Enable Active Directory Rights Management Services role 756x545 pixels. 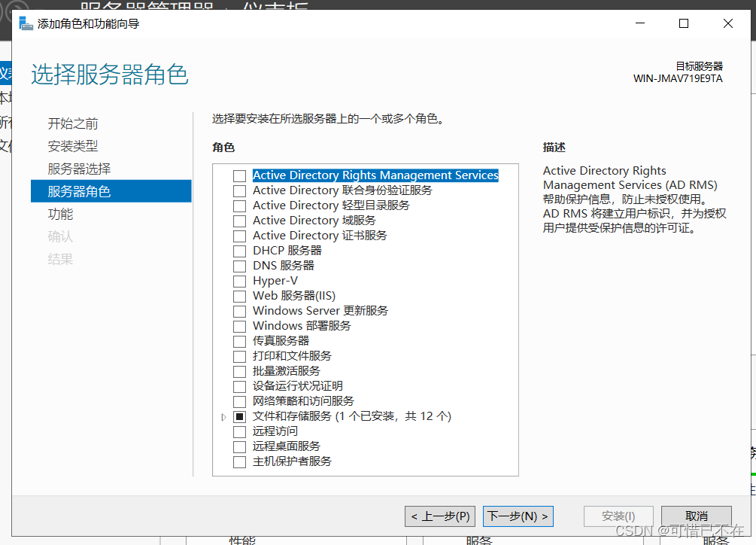240,175
